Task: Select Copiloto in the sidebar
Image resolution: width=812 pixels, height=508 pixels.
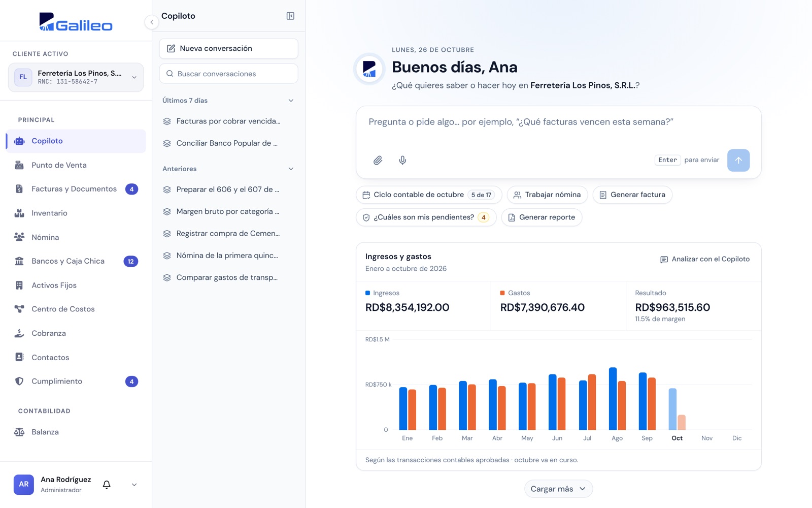Action: pos(76,141)
